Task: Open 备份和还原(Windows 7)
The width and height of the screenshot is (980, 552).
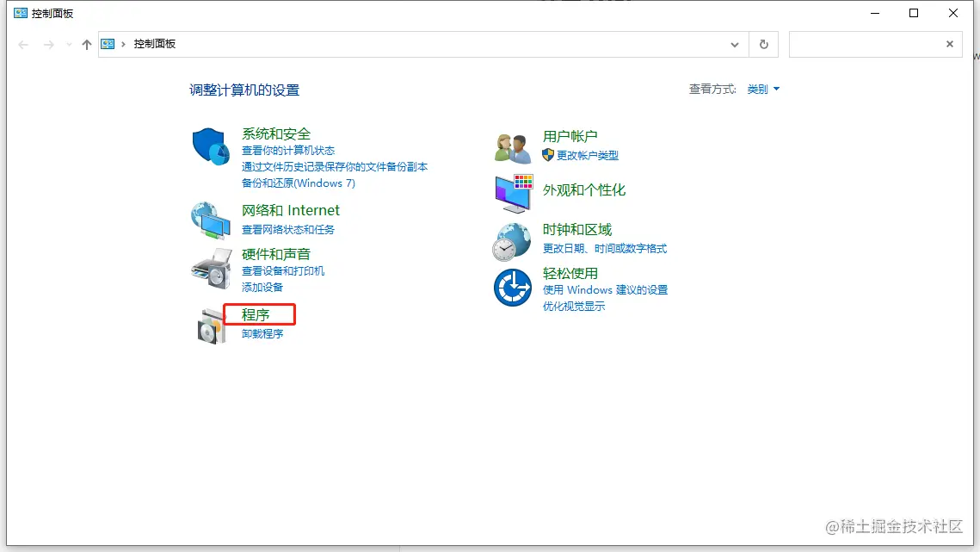Action: point(298,183)
